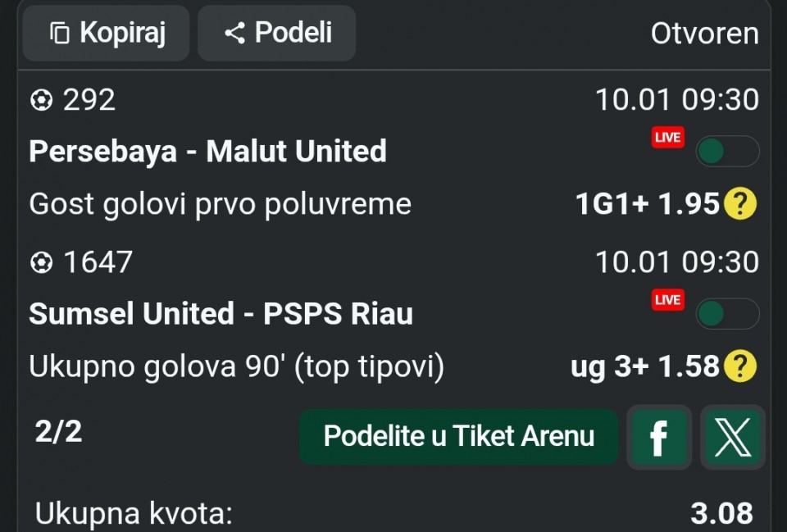Screen dimensions: 787x532
Task: Click the 2/2 selections counter
Action: pyautogui.click(x=58, y=431)
